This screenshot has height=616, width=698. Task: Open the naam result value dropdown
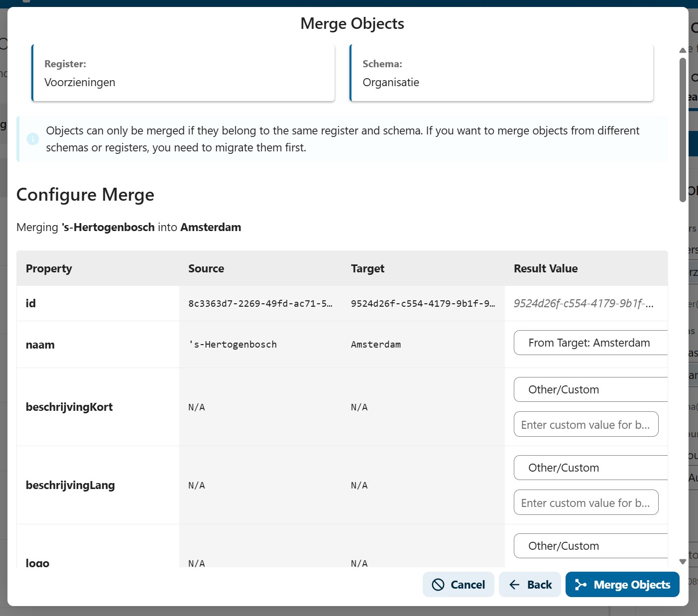click(x=590, y=343)
